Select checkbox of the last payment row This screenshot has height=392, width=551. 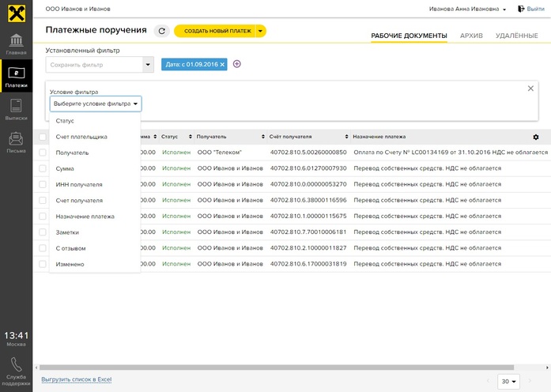(x=43, y=264)
